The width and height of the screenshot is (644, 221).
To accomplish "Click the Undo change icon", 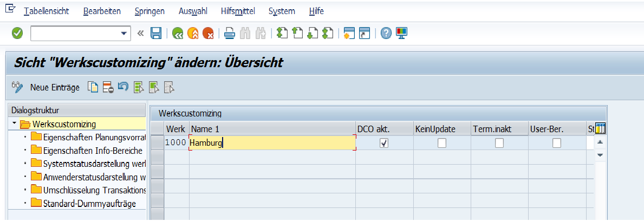I will coord(123,87).
